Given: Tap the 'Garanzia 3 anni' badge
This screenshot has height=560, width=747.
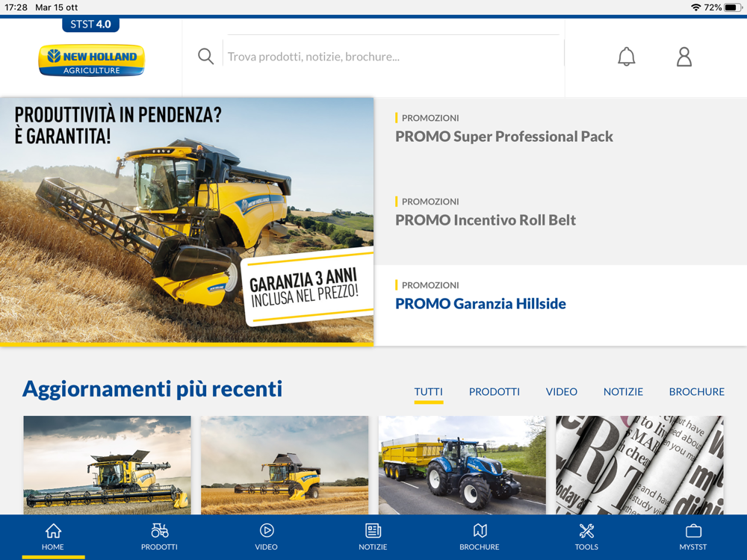Looking at the screenshot, I should [x=308, y=287].
